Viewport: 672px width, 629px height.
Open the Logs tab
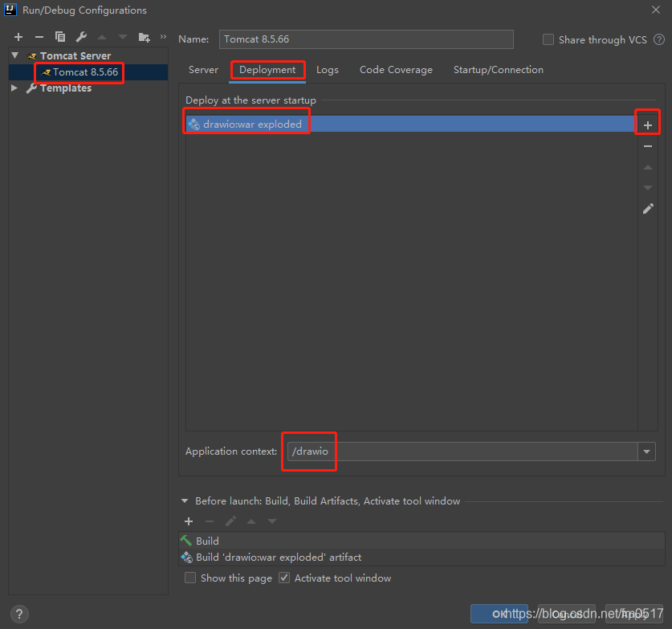coord(328,70)
